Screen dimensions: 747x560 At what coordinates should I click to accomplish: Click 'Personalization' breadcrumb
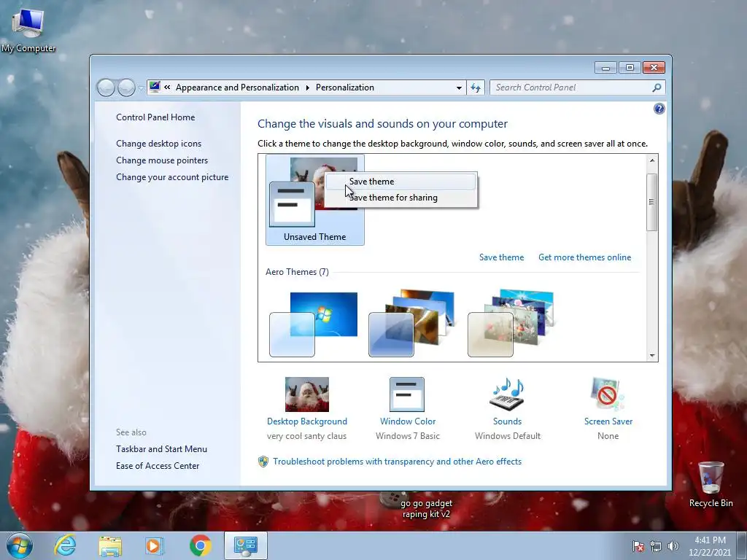pyautogui.click(x=345, y=87)
